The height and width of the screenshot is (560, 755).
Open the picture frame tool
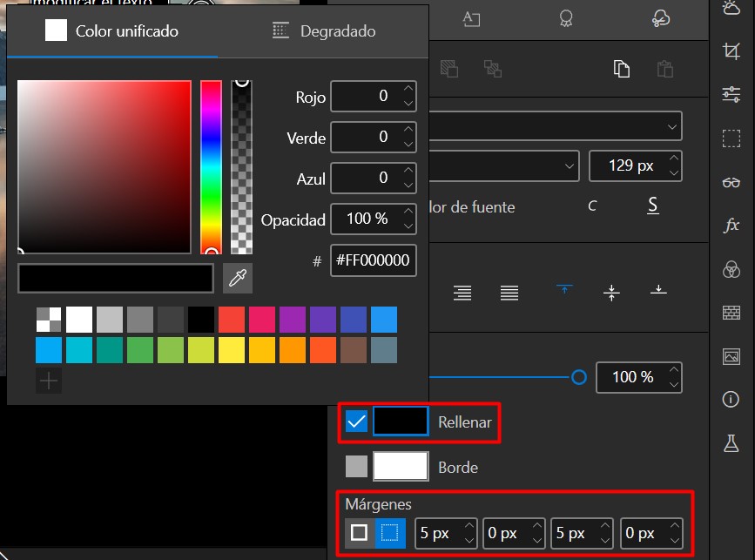tap(731, 356)
